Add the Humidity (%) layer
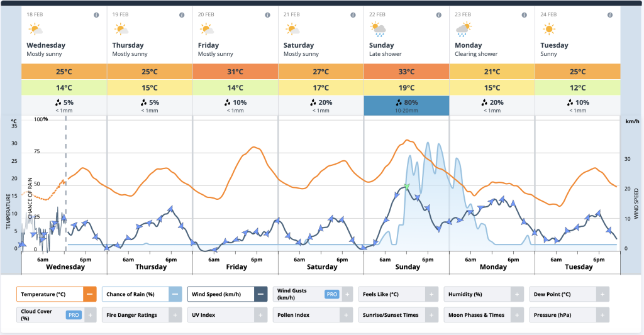Screen dimensions: 644x335 coord(517,294)
